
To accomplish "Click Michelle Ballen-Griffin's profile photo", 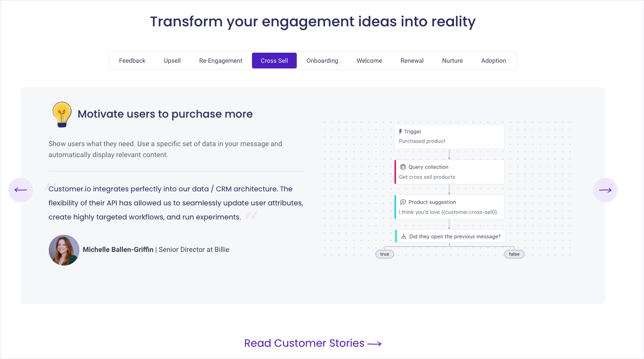I will pyautogui.click(x=64, y=250).
